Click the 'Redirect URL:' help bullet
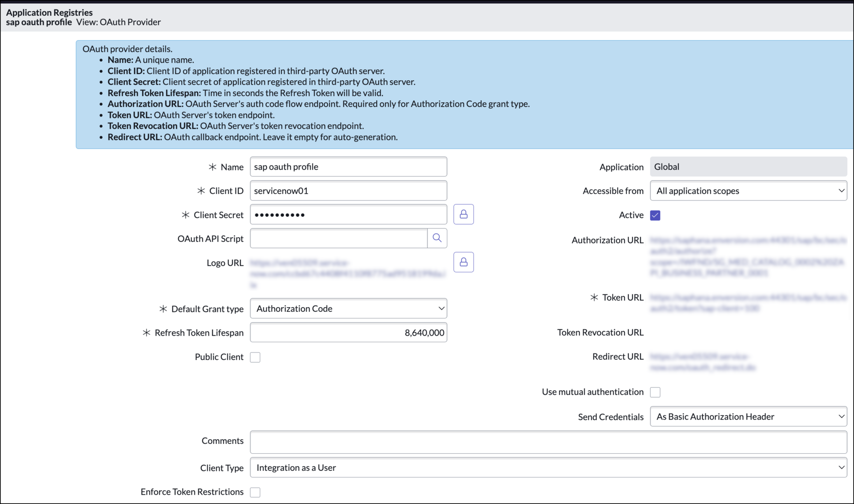This screenshot has width=854, height=504. (253, 137)
